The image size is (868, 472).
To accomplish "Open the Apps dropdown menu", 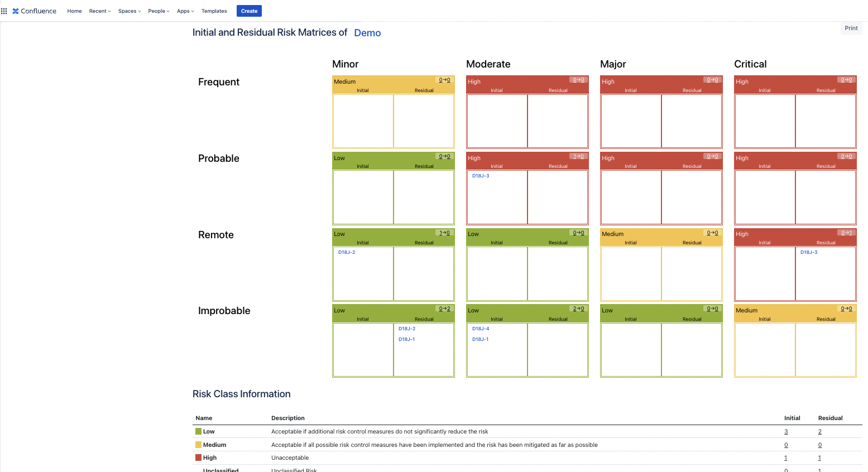I will tap(185, 11).
